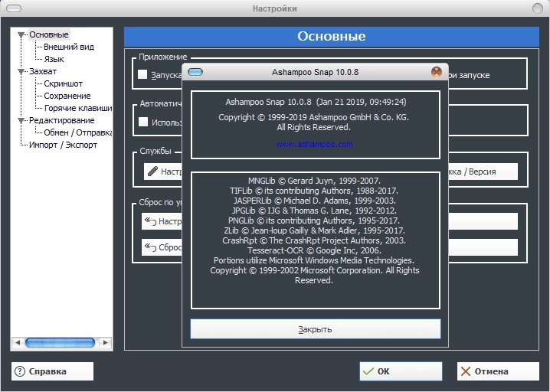Click the Основные blue header
Viewport: 550px width, 392px height.
[x=332, y=37]
